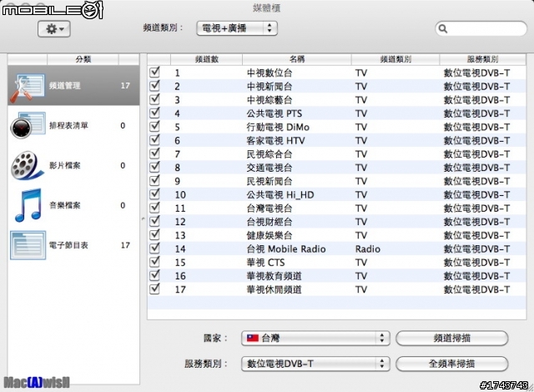Viewport: 534px width, 392px height.
Task: Collapse sidebar using splitter arrow handle
Action: pos(144,219)
